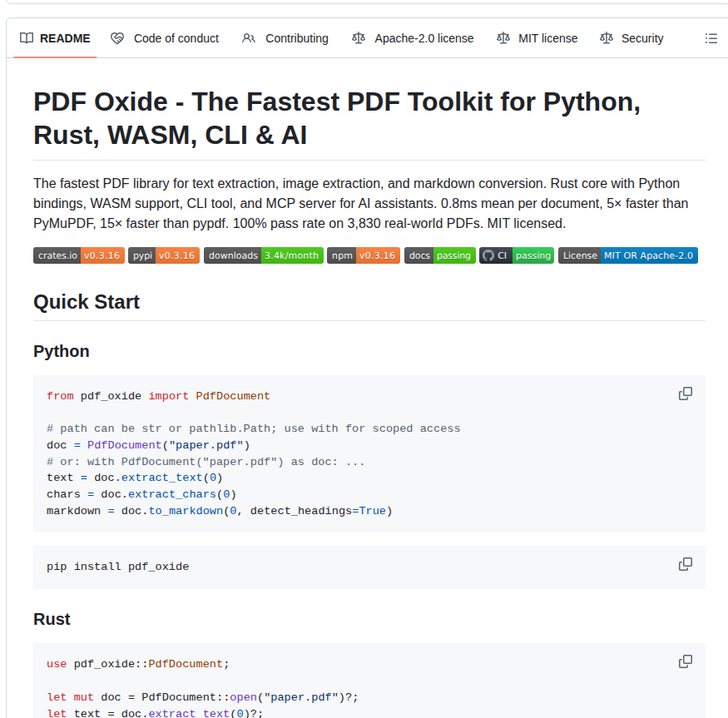Click the 'chars = doc.extract_chars(0)' line
Screen dimensions: 728x718
point(141,494)
